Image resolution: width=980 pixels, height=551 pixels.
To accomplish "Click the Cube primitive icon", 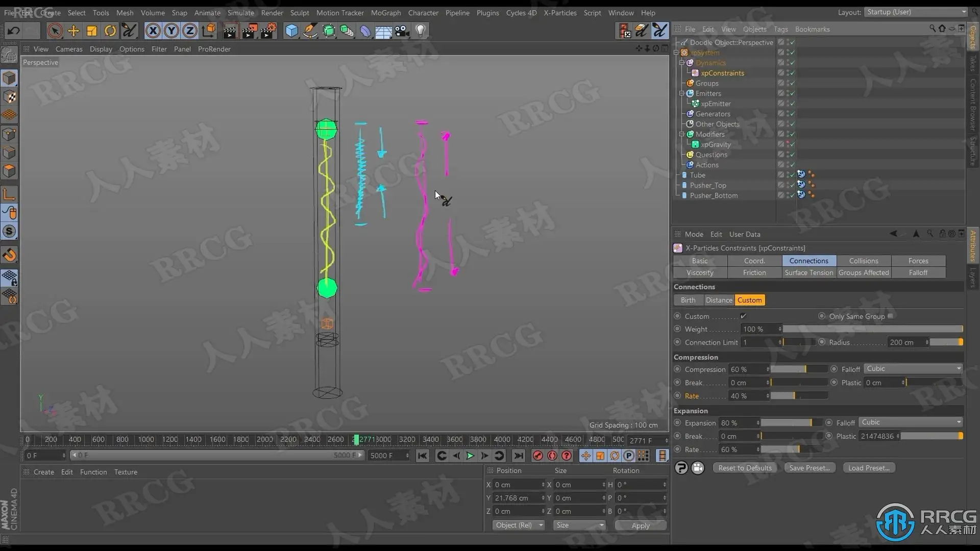I will click(291, 31).
